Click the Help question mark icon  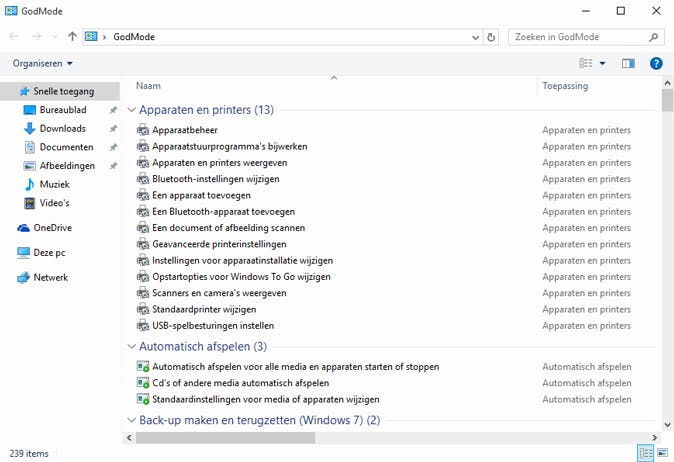point(656,63)
